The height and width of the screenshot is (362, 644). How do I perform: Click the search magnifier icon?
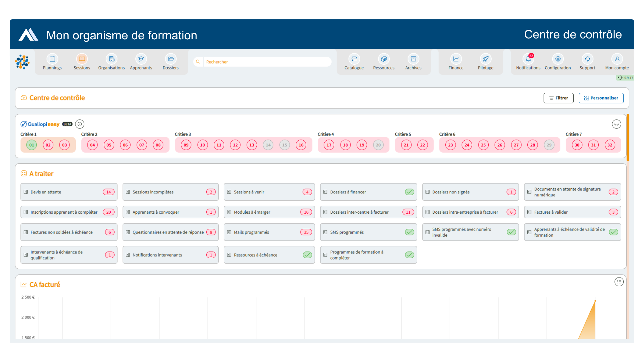coord(198,62)
